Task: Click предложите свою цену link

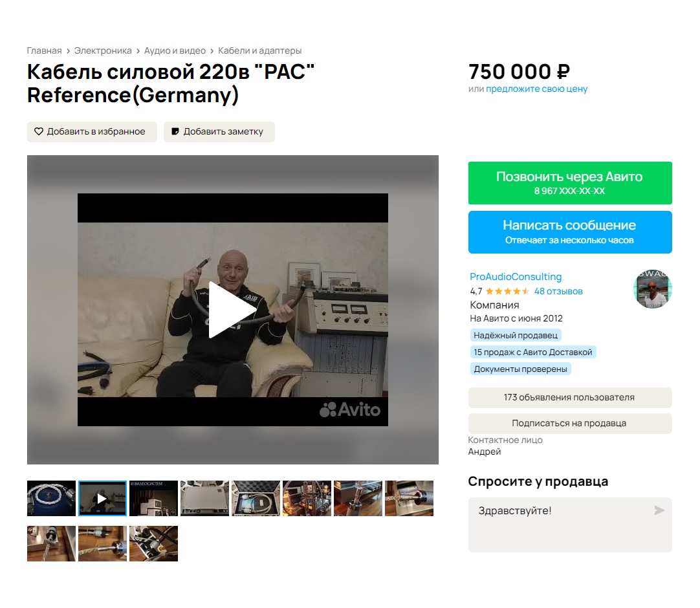Action: coord(536,89)
